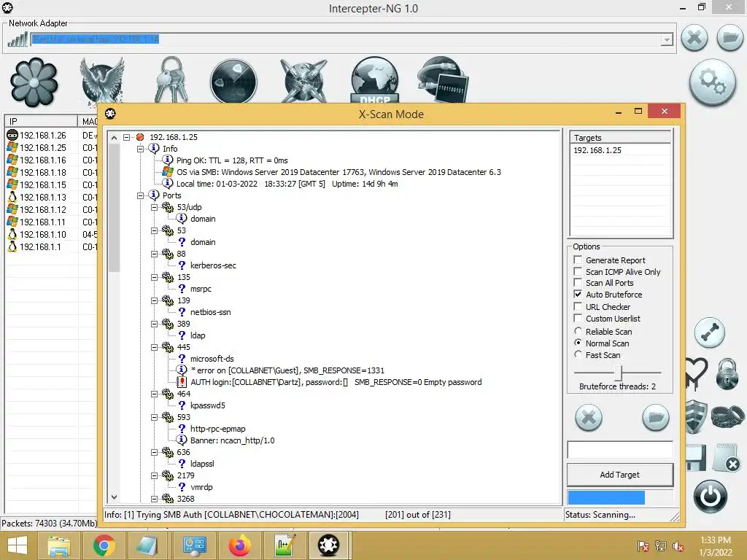Collapse the port 2179 node

tap(155, 475)
